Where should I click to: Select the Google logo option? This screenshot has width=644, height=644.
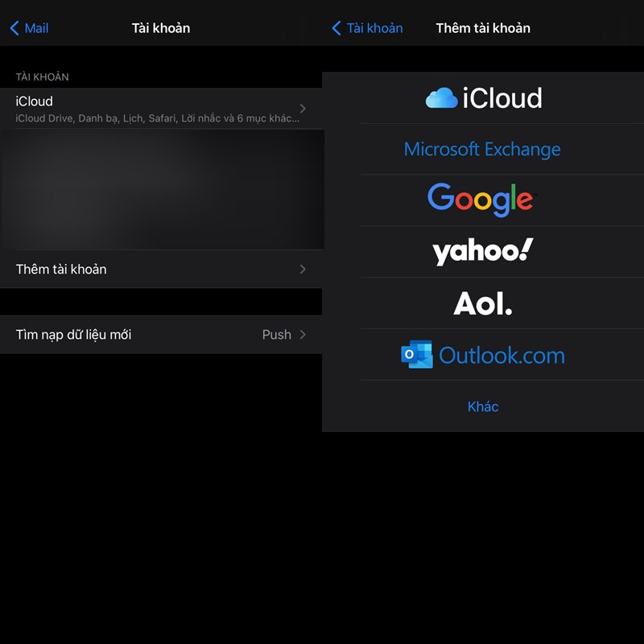coord(481,199)
